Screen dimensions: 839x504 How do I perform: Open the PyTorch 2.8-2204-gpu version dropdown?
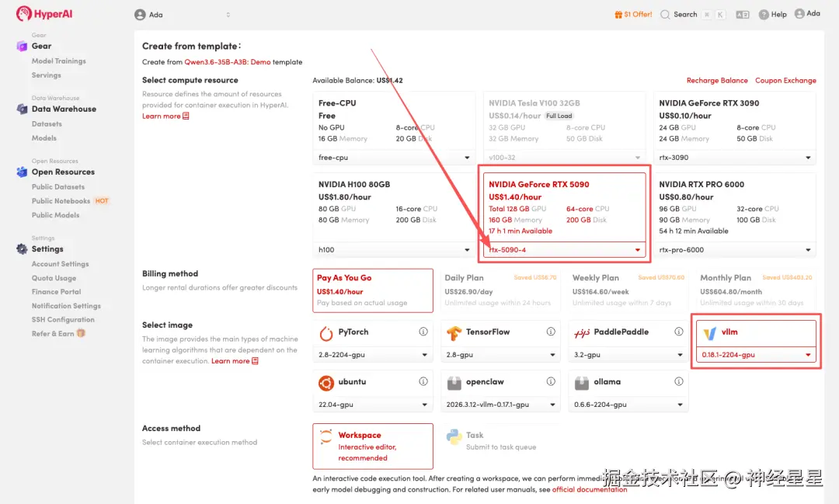point(373,355)
